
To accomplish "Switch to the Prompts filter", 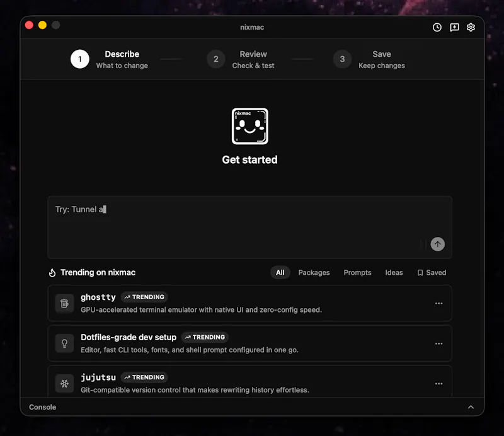I will (x=357, y=273).
